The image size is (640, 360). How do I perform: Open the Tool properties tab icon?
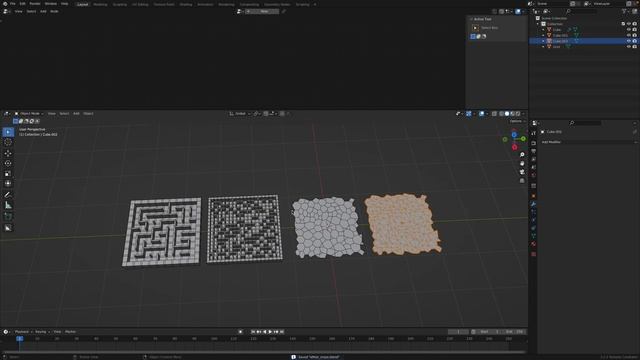click(x=533, y=133)
